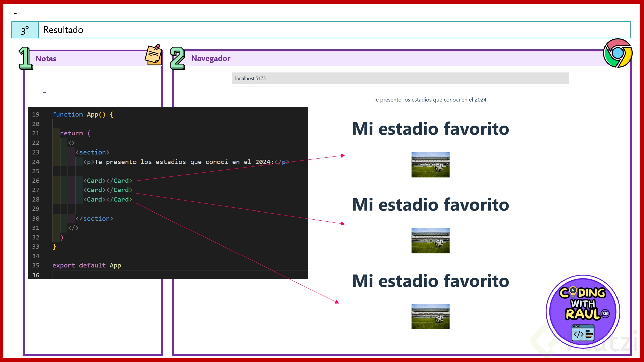This screenshot has height=362, width=644.
Task: Click the localhost:5173 address bar
Action: (400, 78)
